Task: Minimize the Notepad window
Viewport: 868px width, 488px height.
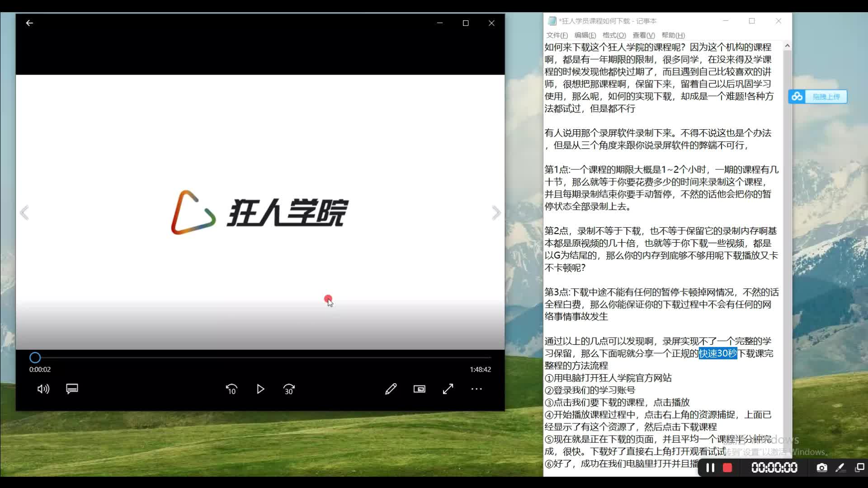Action: tap(726, 21)
